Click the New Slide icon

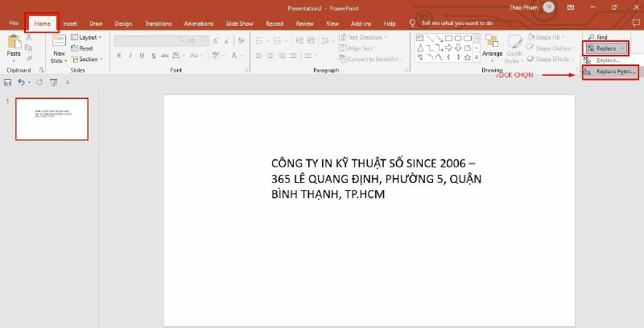point(59,42)
